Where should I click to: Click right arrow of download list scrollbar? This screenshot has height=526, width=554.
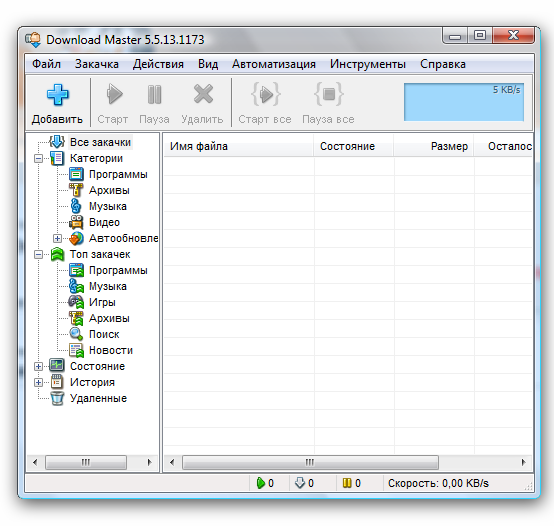point(523,462)
